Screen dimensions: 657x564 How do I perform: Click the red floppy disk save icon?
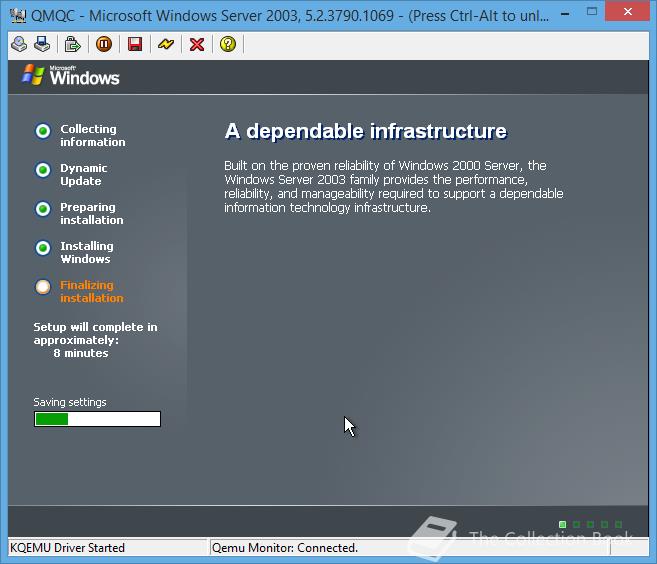pyautogui.click(x=135, y=44)
